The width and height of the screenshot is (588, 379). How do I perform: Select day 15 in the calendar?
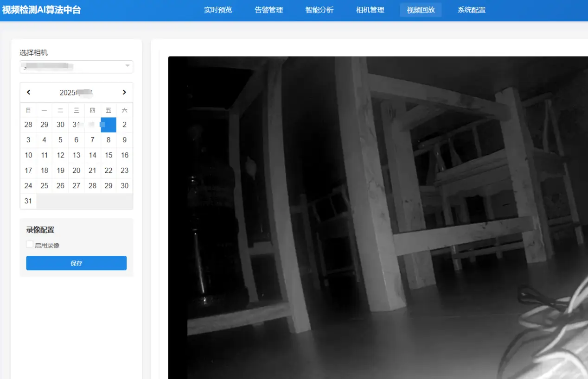tap(109, 155)
